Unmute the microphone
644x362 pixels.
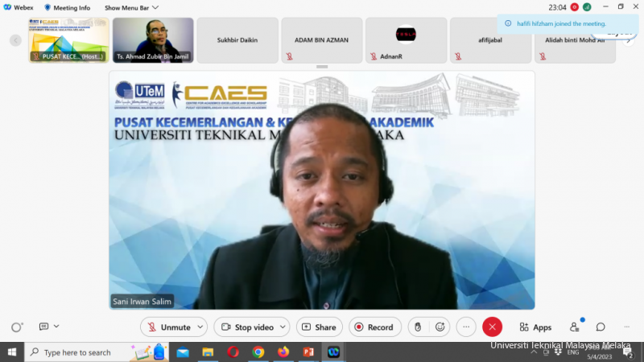(167, 327)
